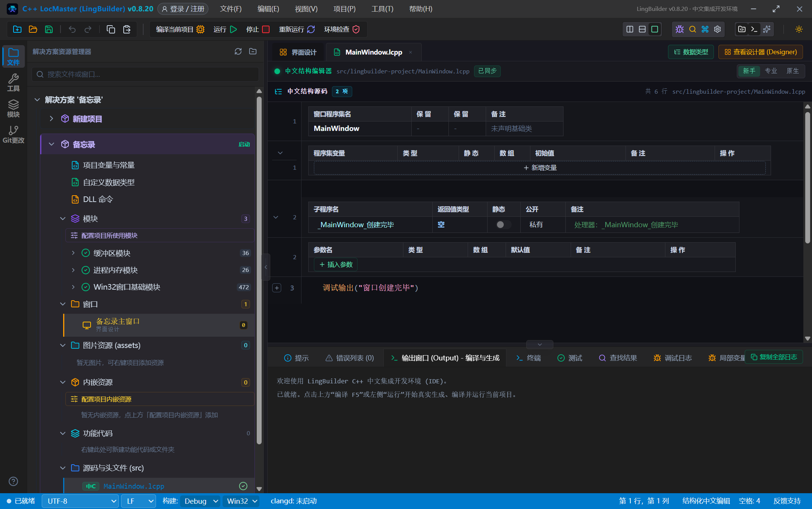Switch to the 错误列表 (0) tab
Viewport: 812px width, 509px height.
pos(350,358)
